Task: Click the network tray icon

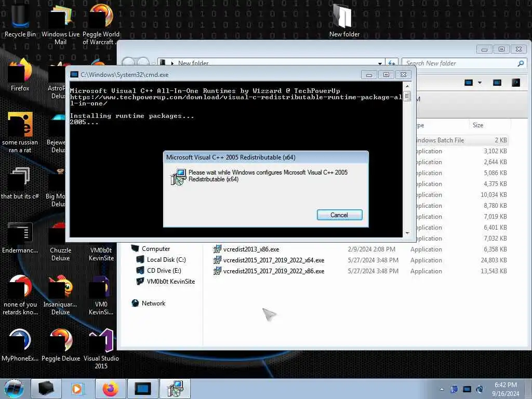Action: point(467,389)
